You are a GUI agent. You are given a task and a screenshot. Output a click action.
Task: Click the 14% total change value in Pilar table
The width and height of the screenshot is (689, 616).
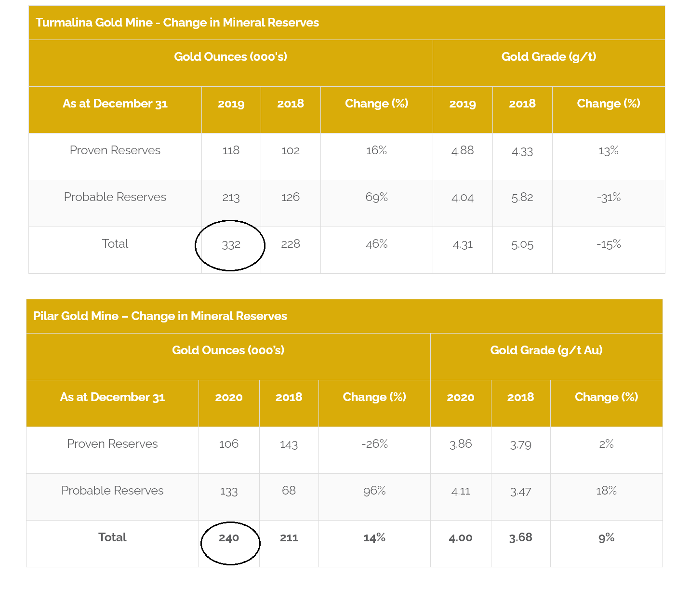click(374, 537)
